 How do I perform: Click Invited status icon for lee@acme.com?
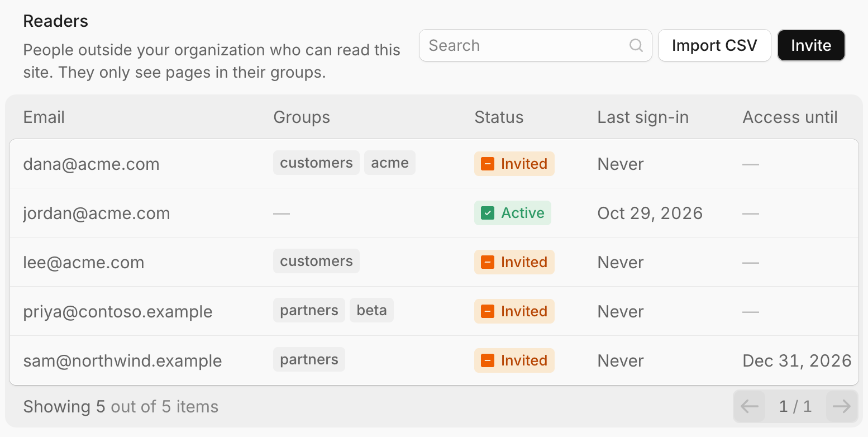[488, 262]
